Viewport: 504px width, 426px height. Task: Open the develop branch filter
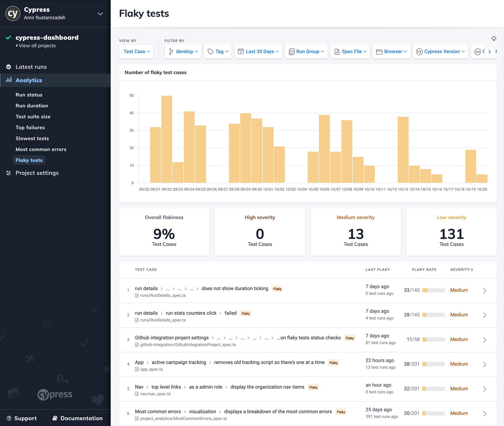183,51
